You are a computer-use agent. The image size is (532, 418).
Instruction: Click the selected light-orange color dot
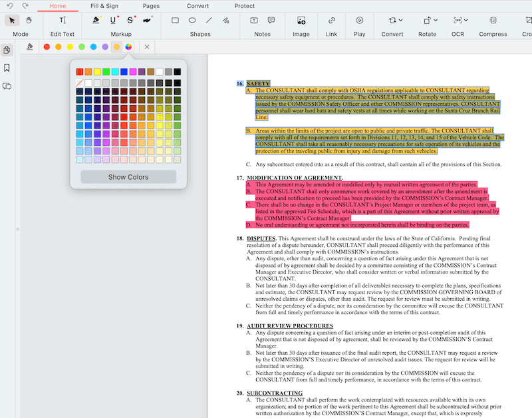click(117, 47)
